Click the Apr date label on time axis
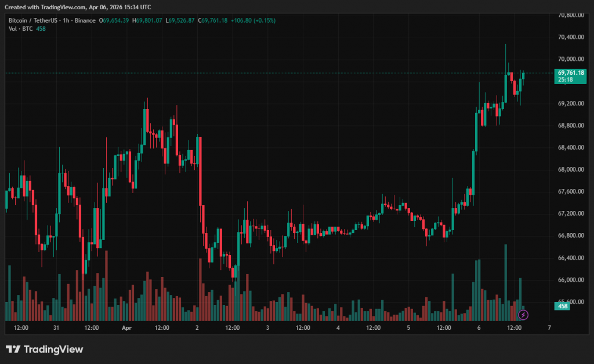This screenshot has width=594, height=364. click(x=127, y=328)
